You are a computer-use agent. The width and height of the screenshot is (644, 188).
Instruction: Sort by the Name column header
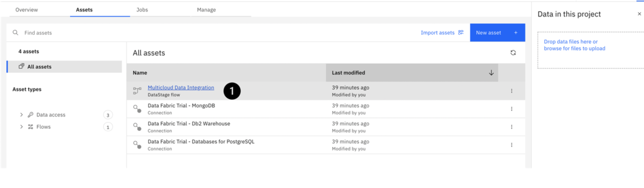[140, 73]
